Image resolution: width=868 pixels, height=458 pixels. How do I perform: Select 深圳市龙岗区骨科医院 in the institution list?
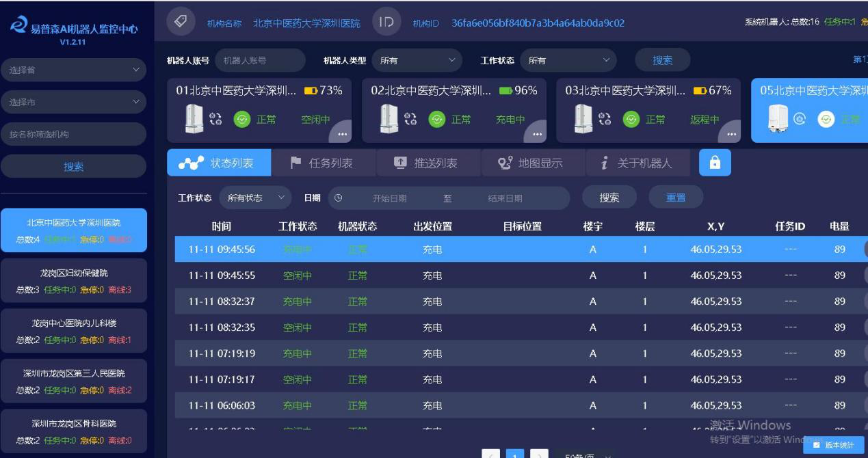pyautogui.click(x=73, y=431)
